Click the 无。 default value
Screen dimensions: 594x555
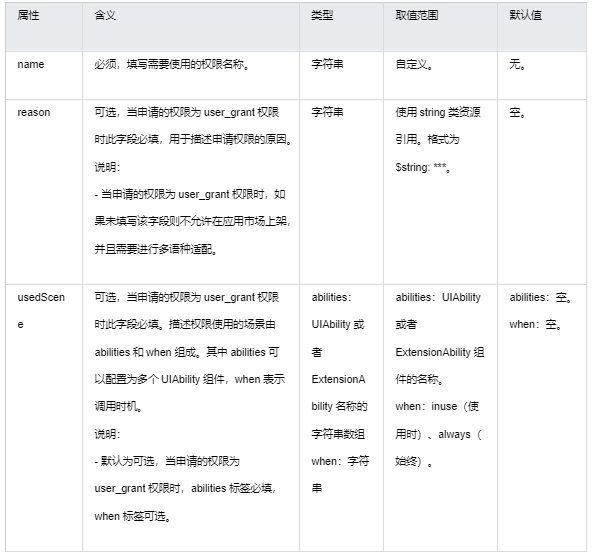(x=517, y=64)
